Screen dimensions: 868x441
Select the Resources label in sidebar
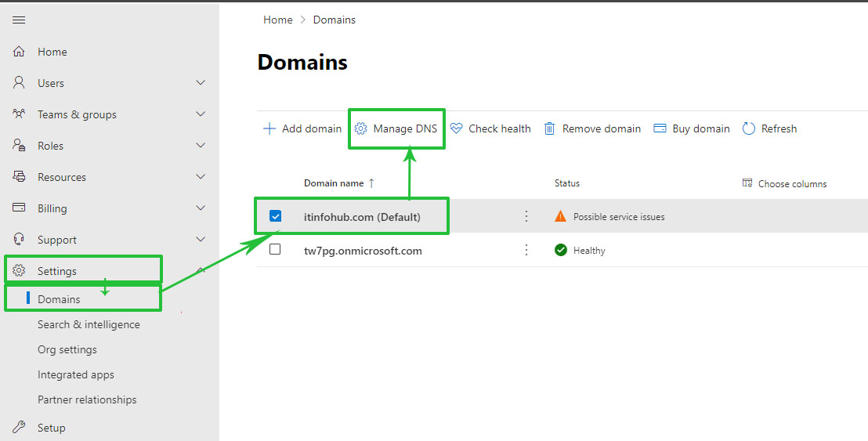(x=61, y=177)
